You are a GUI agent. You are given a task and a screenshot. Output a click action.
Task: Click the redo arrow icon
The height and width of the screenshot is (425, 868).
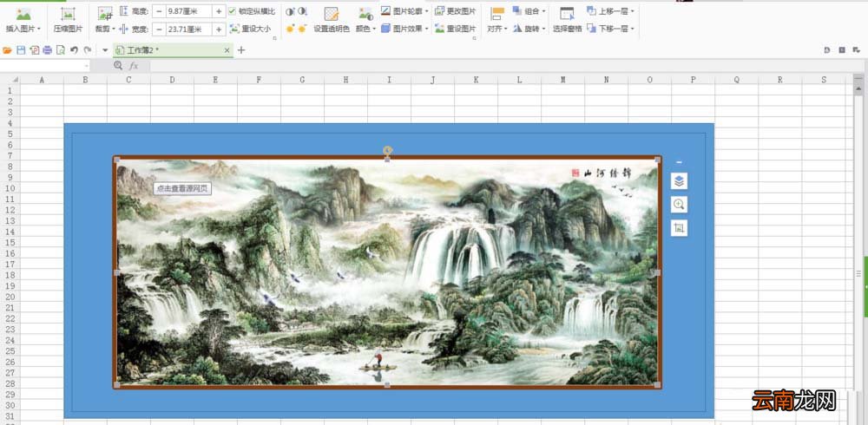(x=87, y=50)
